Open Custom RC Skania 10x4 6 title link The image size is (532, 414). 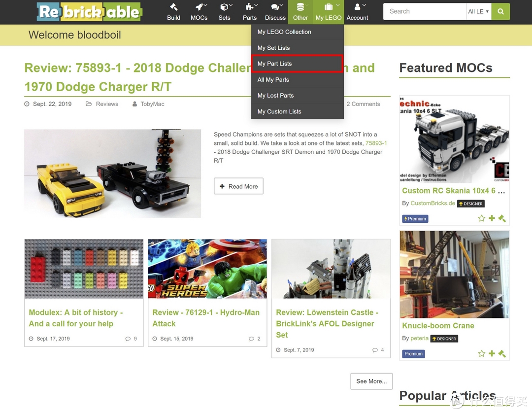(x=454, y=191)
